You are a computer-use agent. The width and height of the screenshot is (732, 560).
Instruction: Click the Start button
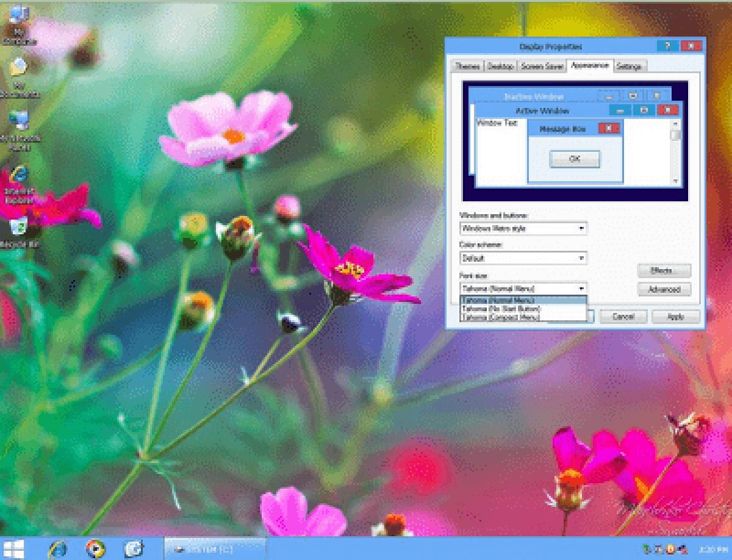pyautogui.click(x=13, y=547)
